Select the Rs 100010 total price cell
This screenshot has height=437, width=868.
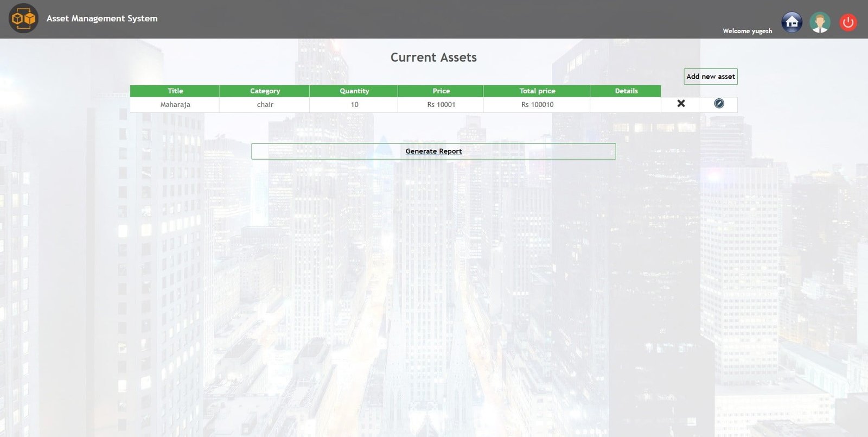pyautogui.click(x=537, y=105)
